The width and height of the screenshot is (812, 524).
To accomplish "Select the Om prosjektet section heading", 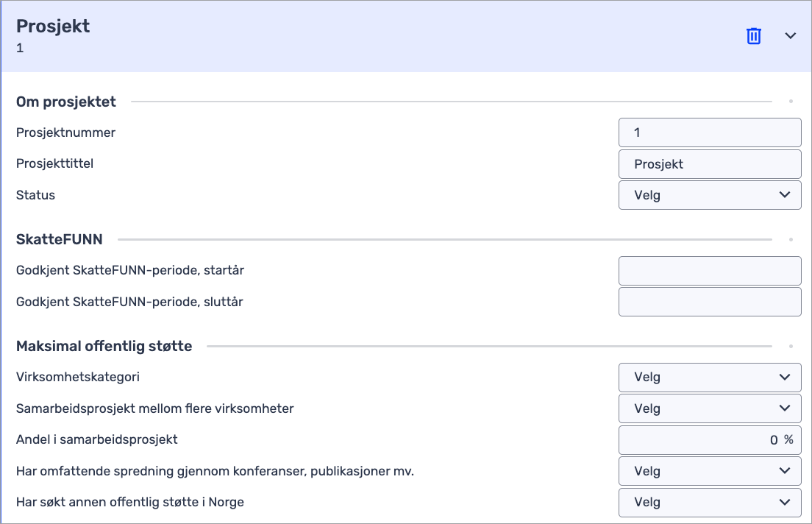I will point(66,102).
